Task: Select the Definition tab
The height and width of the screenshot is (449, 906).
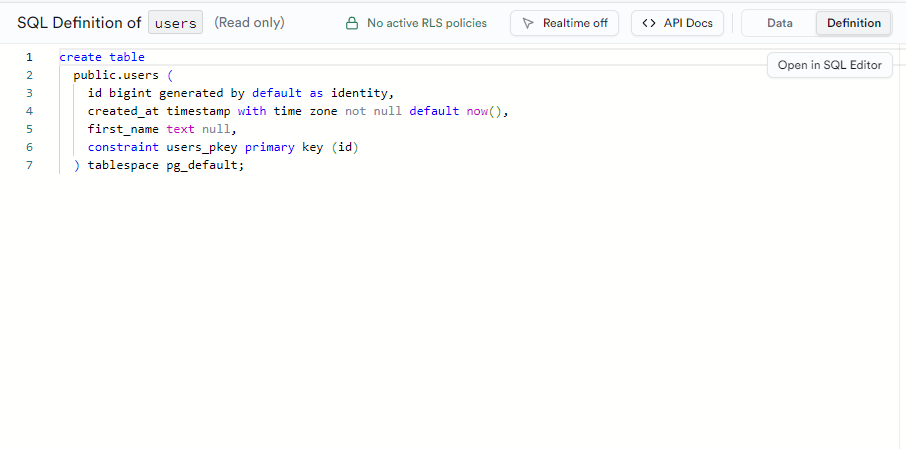Action: point(853,23)
